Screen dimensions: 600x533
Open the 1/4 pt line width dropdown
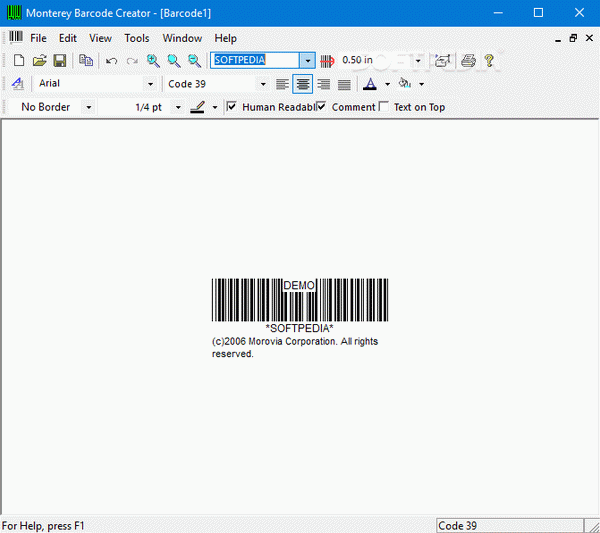pyautogui.click(x=178, y=107)
